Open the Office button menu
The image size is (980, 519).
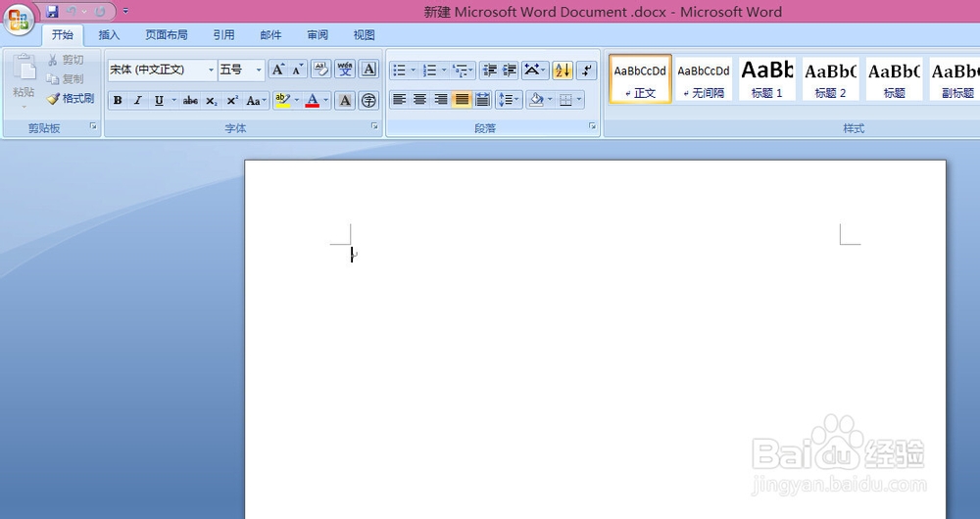(x=19, y=20)
